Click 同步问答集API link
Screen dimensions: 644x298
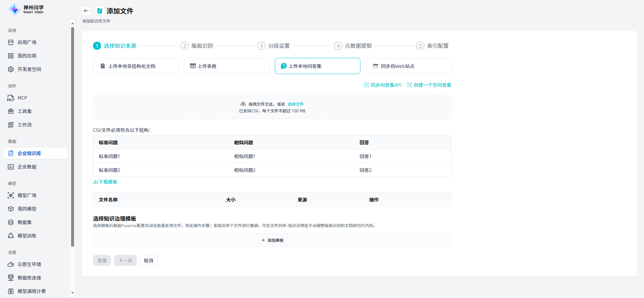pos(383,85)
